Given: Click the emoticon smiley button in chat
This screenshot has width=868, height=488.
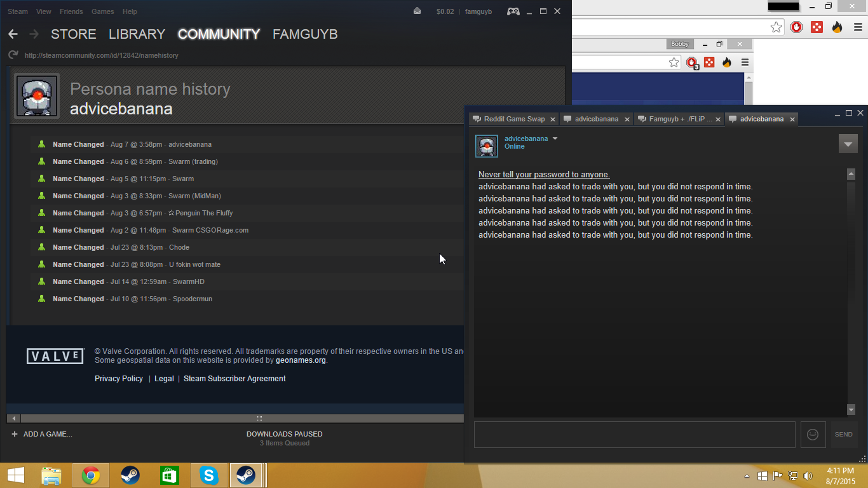Looking at the screenshot, I should 813,435.
